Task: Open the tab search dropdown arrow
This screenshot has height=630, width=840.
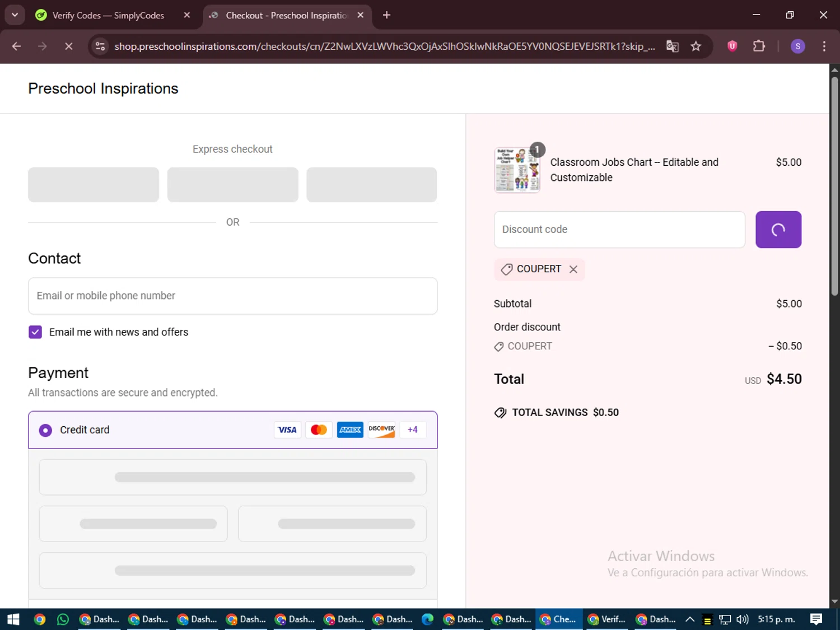Action: [15, 15]
